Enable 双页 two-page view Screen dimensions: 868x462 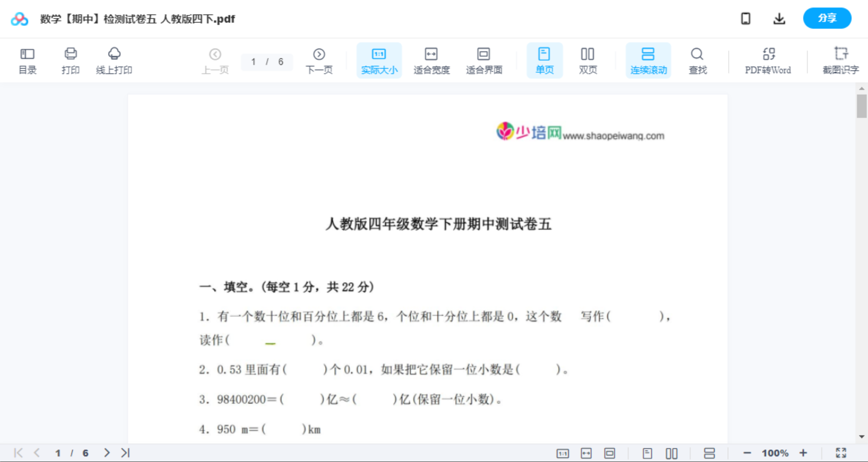point(588,60)
